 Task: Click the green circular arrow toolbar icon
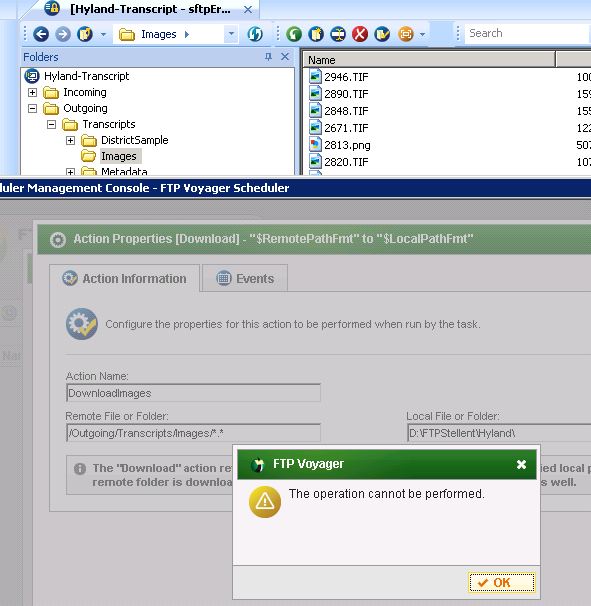tap(294, 34)
